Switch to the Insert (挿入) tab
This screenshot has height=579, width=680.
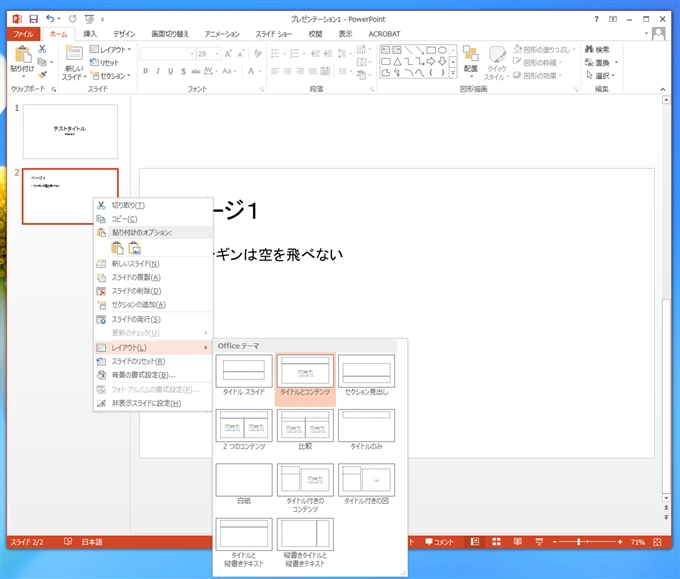point(90,34)
